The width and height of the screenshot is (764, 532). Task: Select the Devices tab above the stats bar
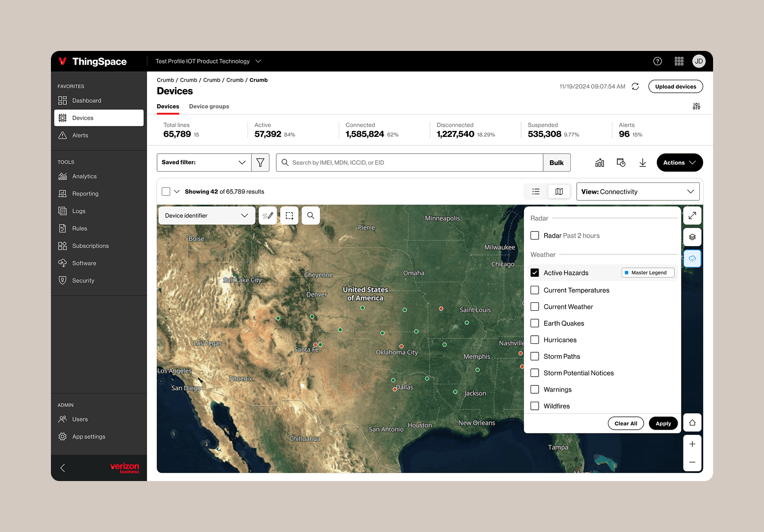click(x=167, y=106)
